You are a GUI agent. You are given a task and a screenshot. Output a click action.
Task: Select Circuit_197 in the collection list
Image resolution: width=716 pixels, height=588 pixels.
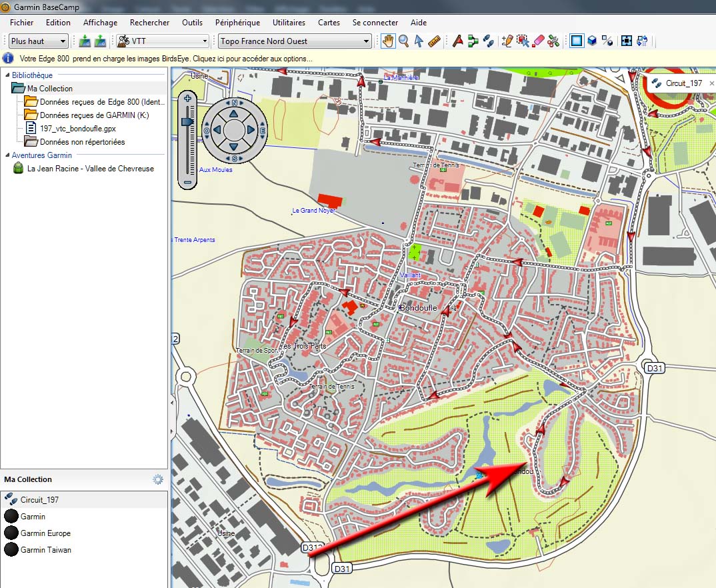coord(84,500)
